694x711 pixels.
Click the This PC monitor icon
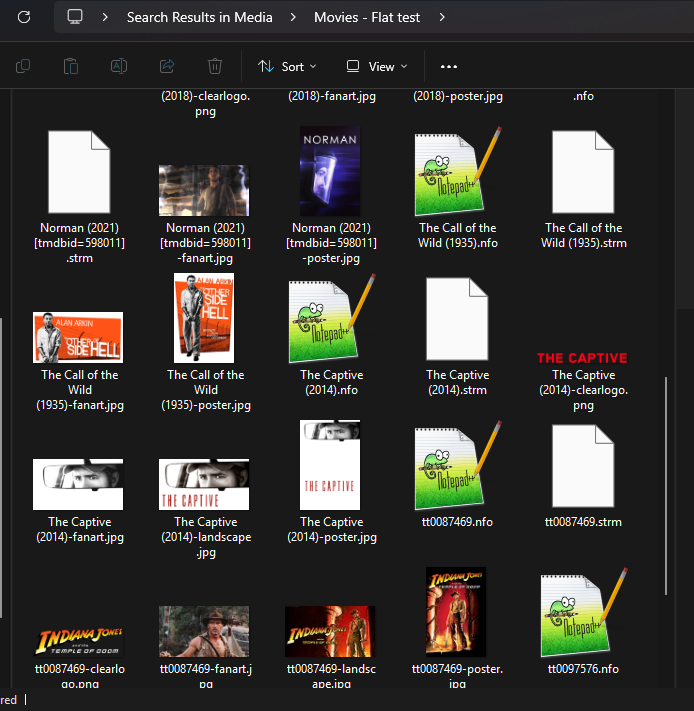(75, 18)
